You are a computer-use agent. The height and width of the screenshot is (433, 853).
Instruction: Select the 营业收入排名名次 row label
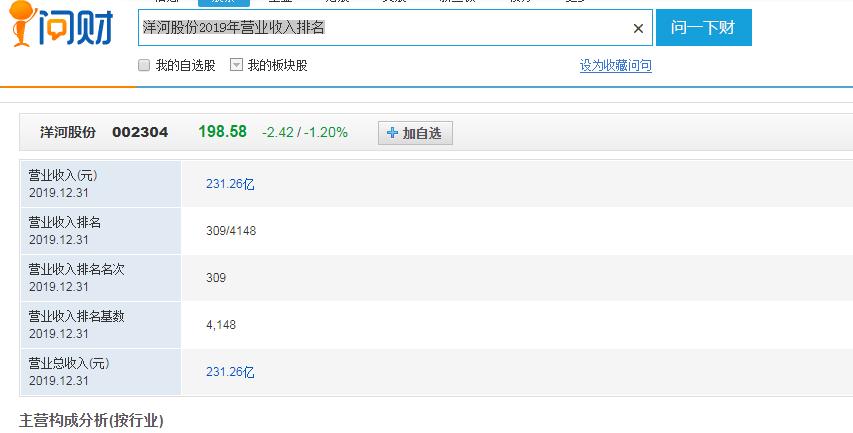coord(77,269)
